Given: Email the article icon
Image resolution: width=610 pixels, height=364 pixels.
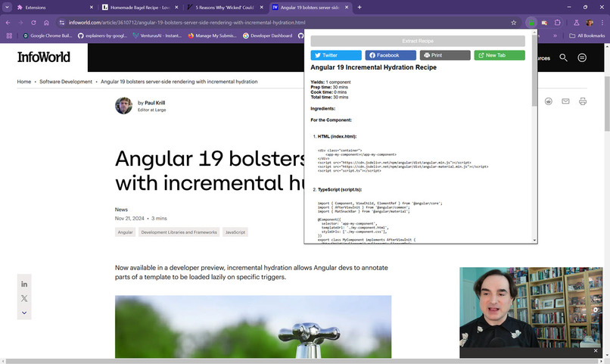Looking at the screenshot, I should point(565,101).
